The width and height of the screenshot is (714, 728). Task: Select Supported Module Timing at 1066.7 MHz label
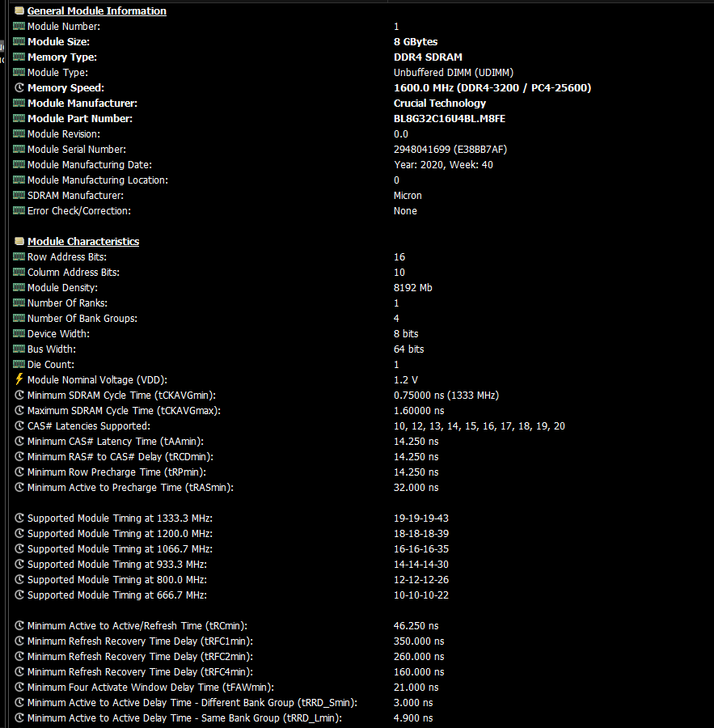[120, 548]
